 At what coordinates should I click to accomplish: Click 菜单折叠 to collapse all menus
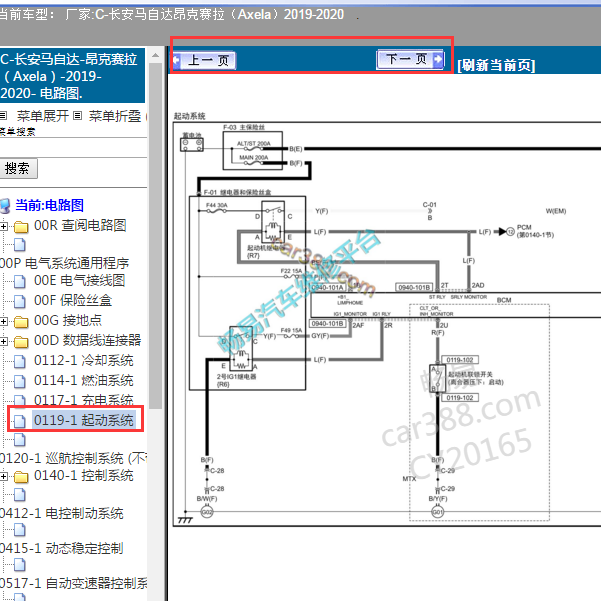click(x=115, y=115)
